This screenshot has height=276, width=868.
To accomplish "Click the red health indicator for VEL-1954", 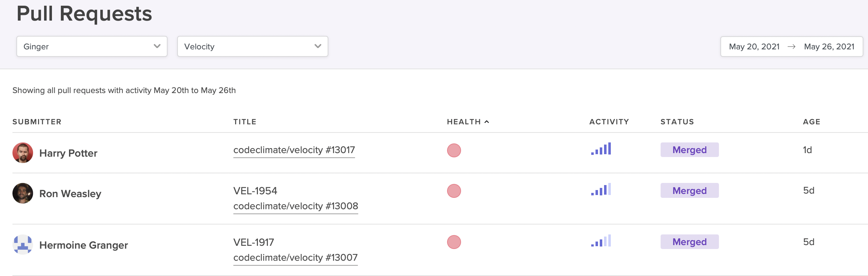I will point(454,191).
